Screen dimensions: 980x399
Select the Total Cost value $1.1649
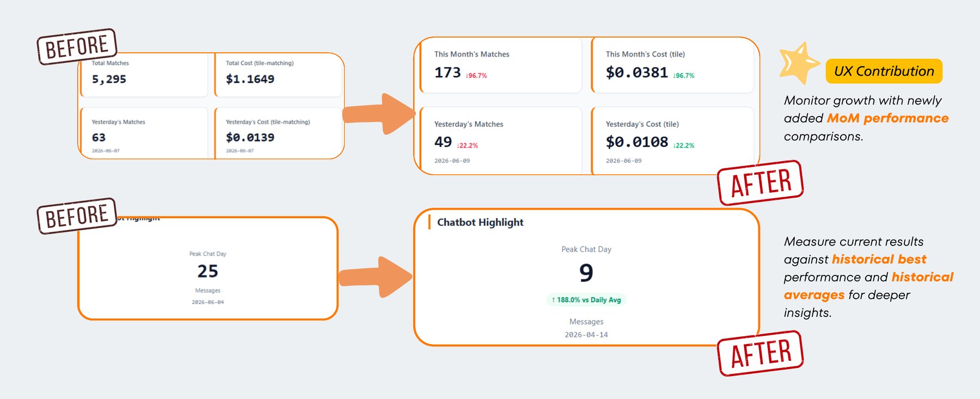(250, 79)
